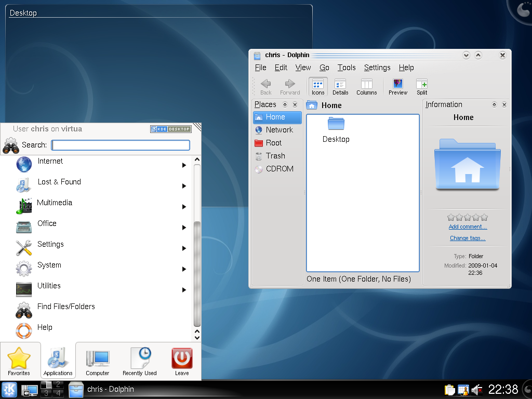Switch Dolphin to Columns view mode

(x=366, y=87)
